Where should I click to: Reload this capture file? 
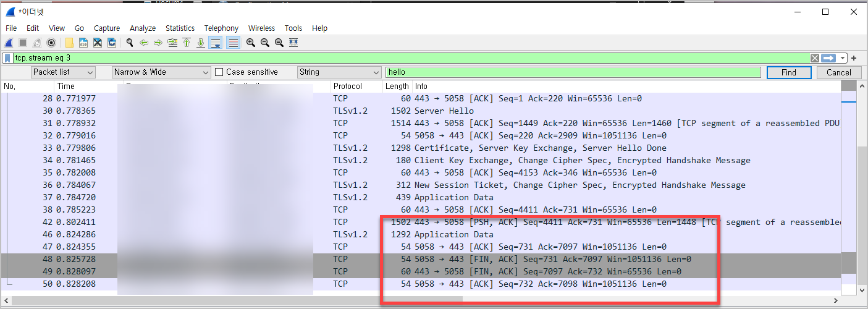click(x=112, y=43)
